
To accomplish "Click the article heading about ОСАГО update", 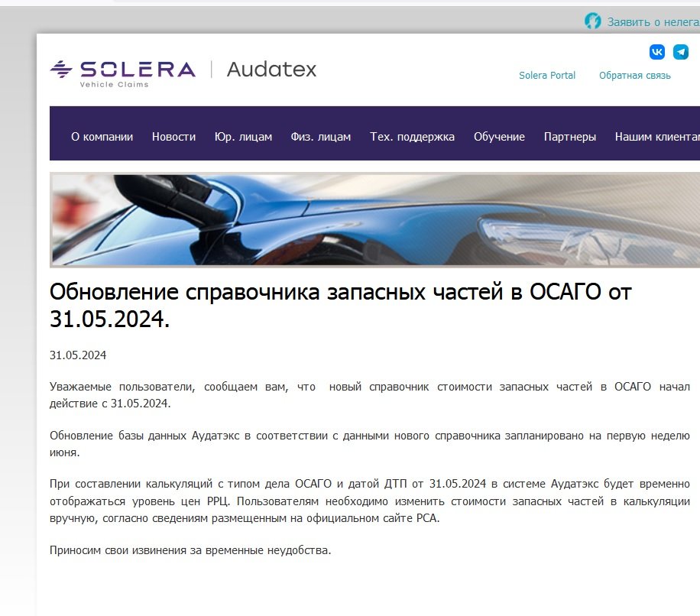I will pos(340,305).
